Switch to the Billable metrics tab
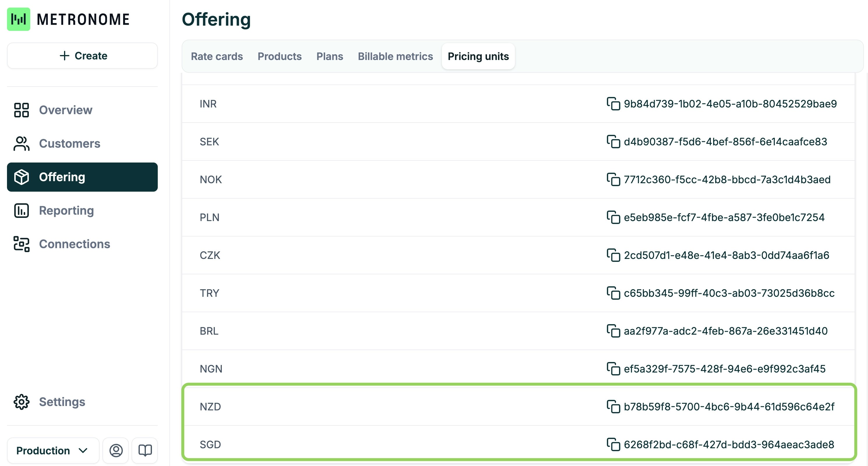Image resolution: width=868 pixels, height=466 pixels. pyautogui.click(x=395, y=56)
